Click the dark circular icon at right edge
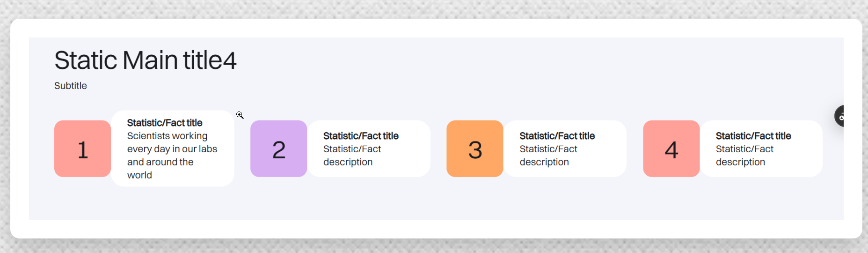This screenshot has height=253, width=868. point(839,116)
